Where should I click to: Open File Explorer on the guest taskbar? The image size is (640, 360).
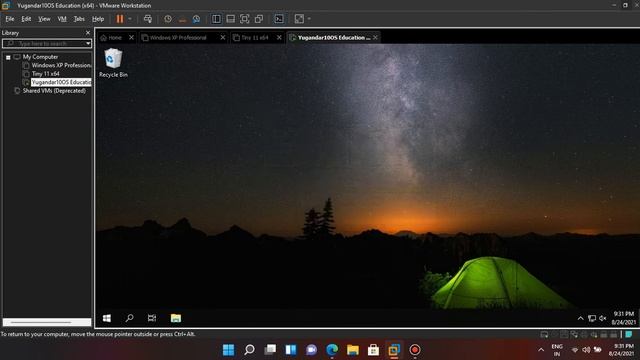click(176, 318)
